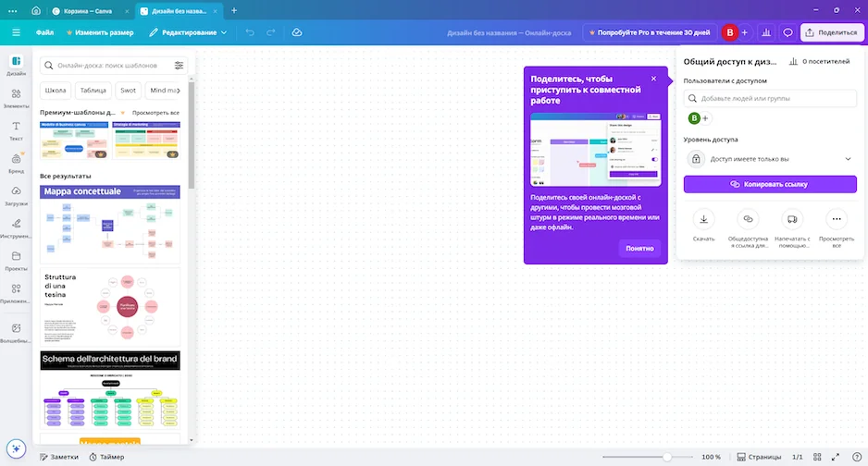Select the Mappa concettuale template
The height and width of the screenshot is (466, 868).
coord(110,225)
